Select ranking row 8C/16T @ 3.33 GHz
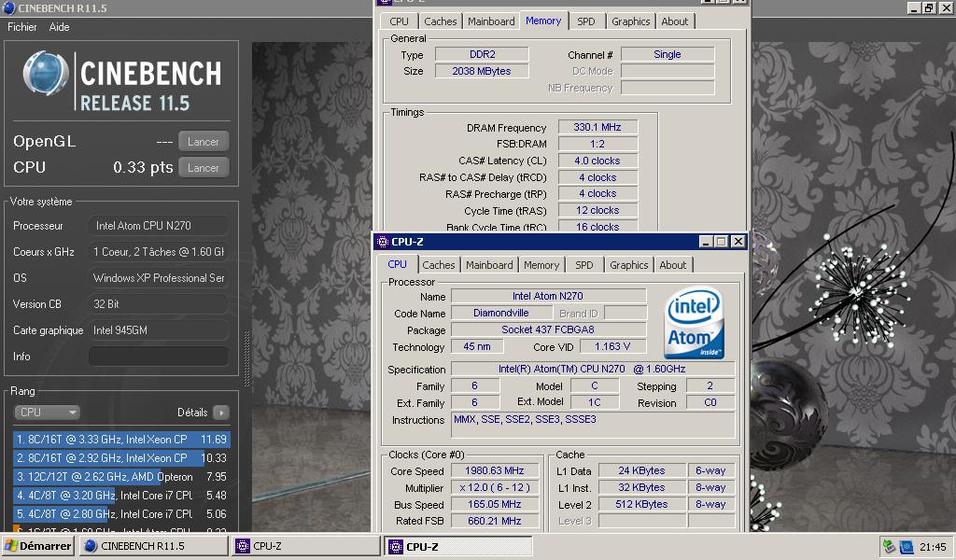 (x=121, y=440)
